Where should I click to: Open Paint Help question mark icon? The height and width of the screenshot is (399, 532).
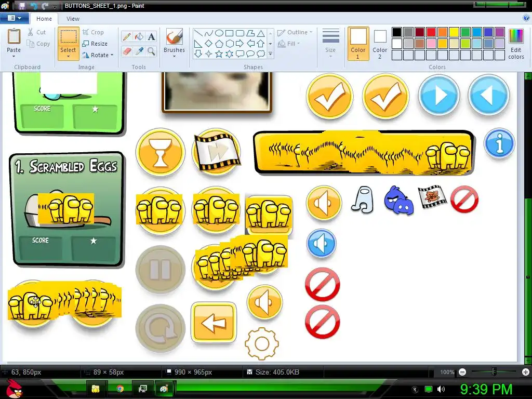tap(526, 18)
